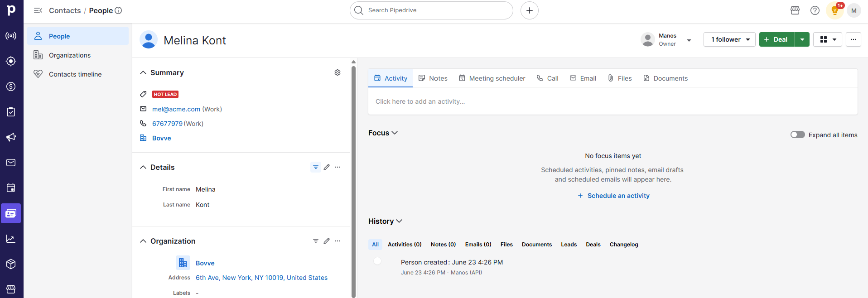Collapse the navigation menu icon
The width and height of the screenshot is (868, 298).
38,10
